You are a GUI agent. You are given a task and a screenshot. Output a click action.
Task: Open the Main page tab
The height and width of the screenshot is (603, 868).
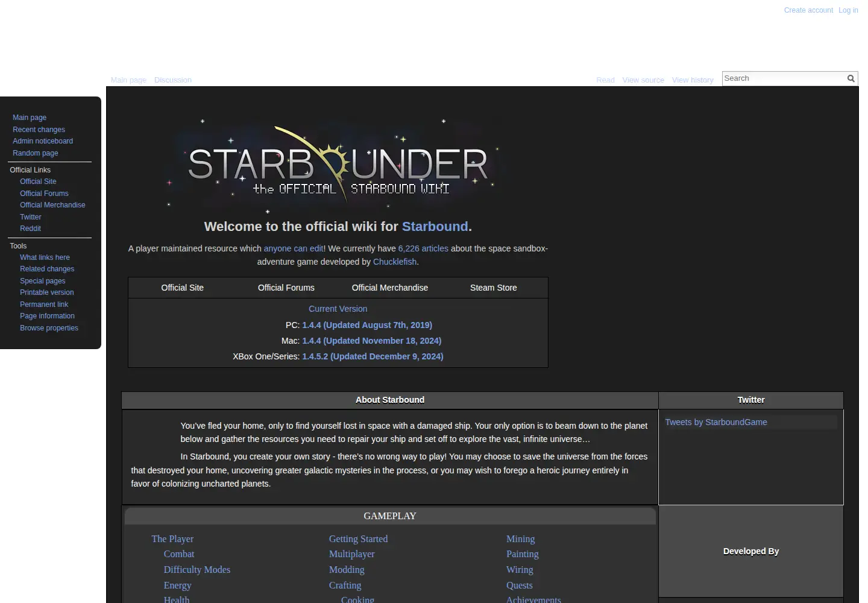click(128, 80)
